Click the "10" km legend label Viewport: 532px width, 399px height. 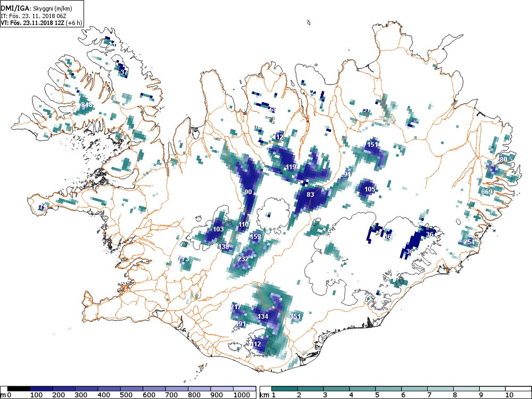pyautogui.click(x=509, y=395)
